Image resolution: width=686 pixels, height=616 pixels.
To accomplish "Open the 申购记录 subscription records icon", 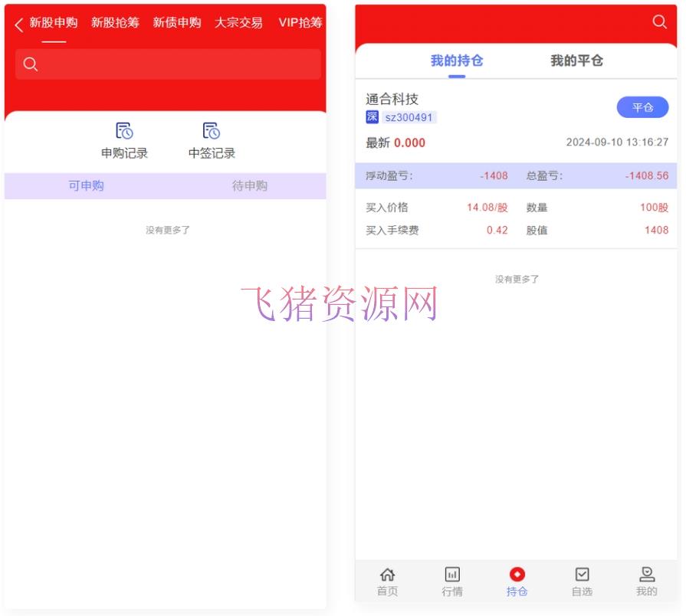I will click(x=123, y=139).
